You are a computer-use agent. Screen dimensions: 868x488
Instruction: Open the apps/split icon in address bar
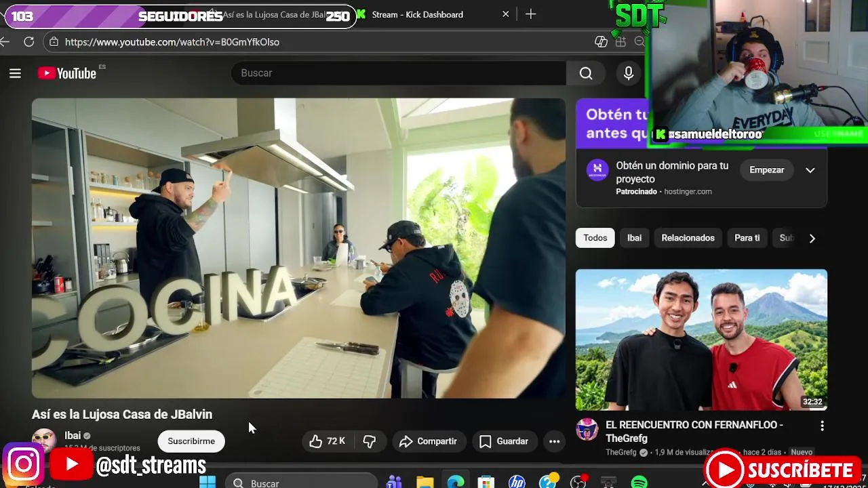620,42
